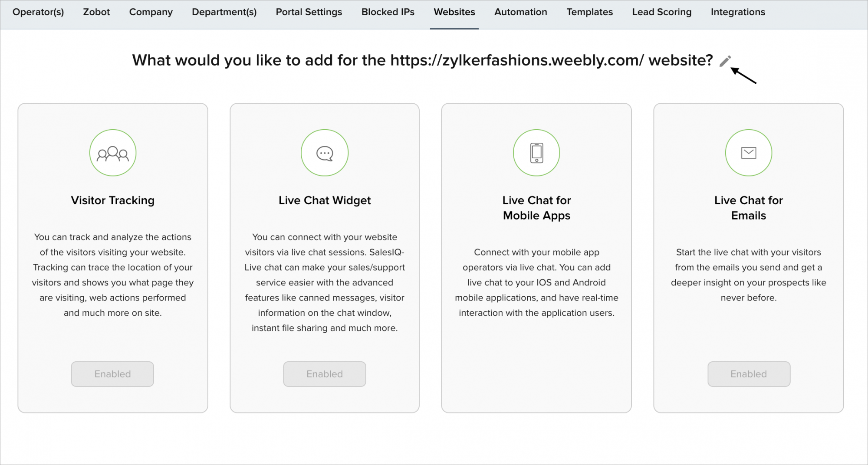
Task: Click the Visitor Tracking description text
Action: pos(113,275)
